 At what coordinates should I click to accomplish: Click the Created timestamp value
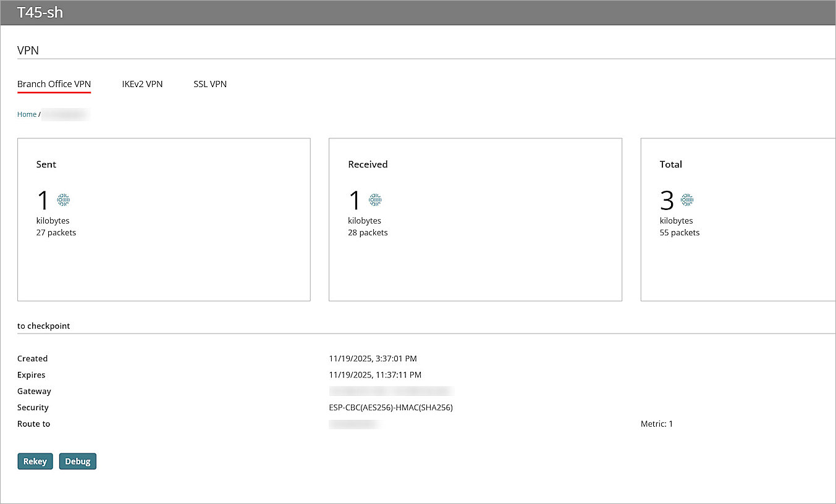point(373,358)
